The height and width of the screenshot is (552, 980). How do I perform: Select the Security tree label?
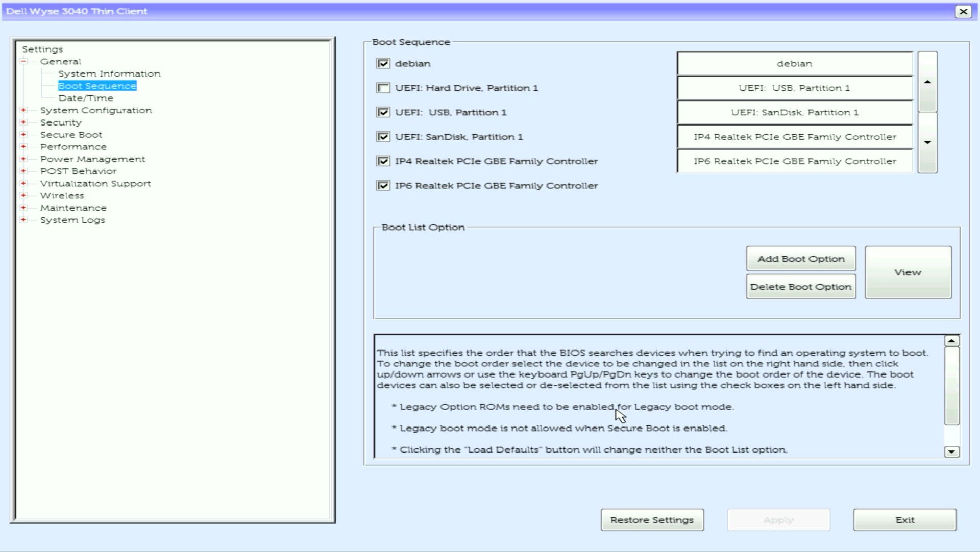coord(61,122)
